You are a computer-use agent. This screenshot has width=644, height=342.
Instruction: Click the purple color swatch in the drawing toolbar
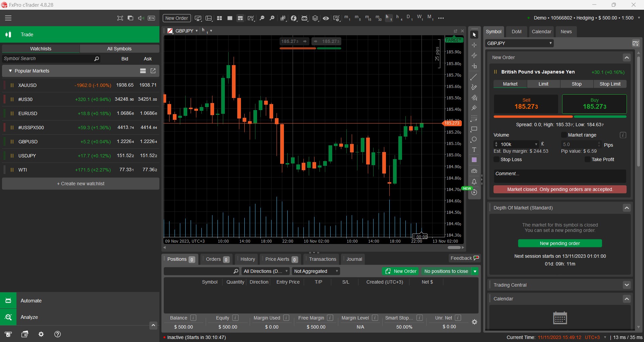click(x=474, y=160)
